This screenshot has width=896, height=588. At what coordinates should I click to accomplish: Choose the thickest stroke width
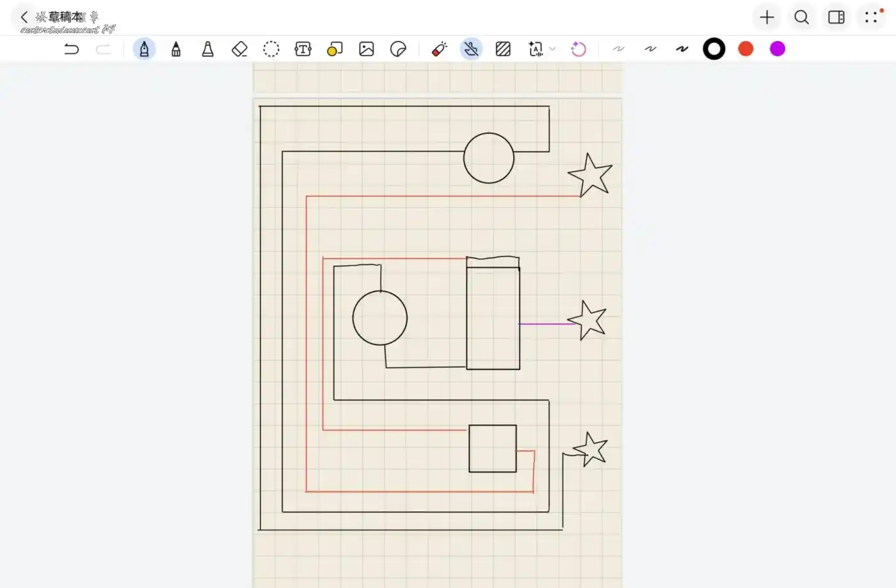[682, 49]
